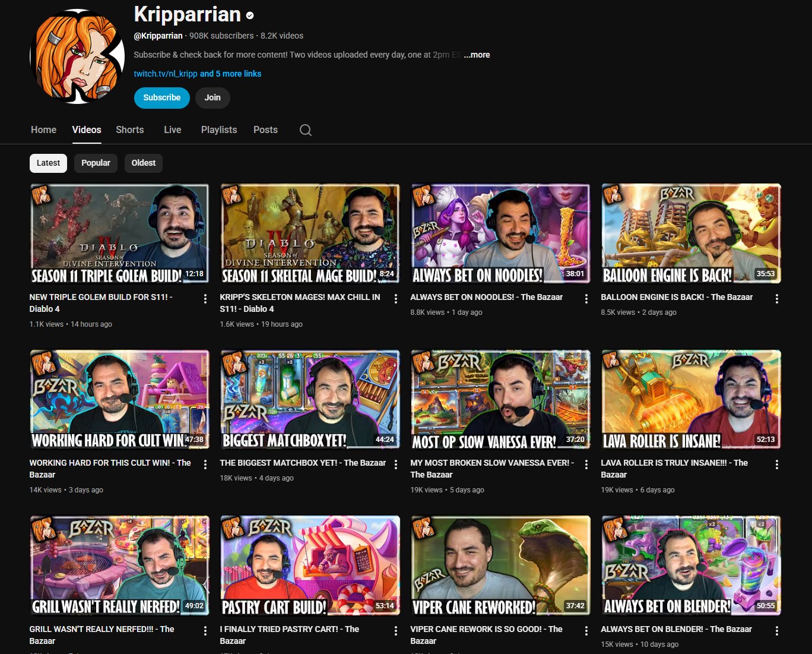Open the Shorts tab
This screenshot has height=654, width=812.
click(x=130, y=129)
